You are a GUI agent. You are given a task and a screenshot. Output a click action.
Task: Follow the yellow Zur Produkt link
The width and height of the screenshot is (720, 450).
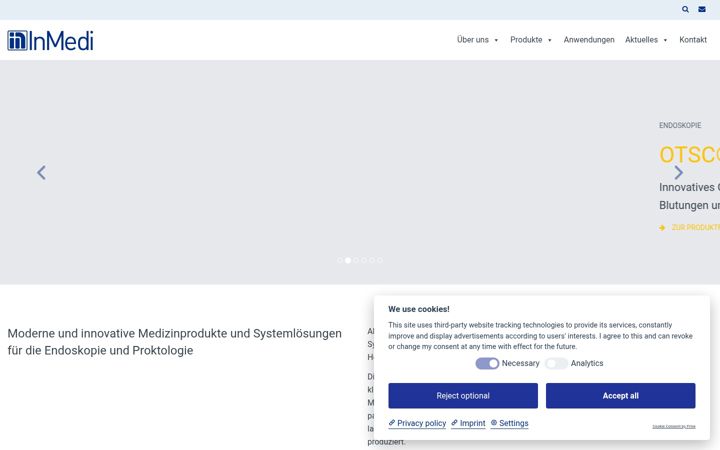pyautogui.click(x=690, y=228)
